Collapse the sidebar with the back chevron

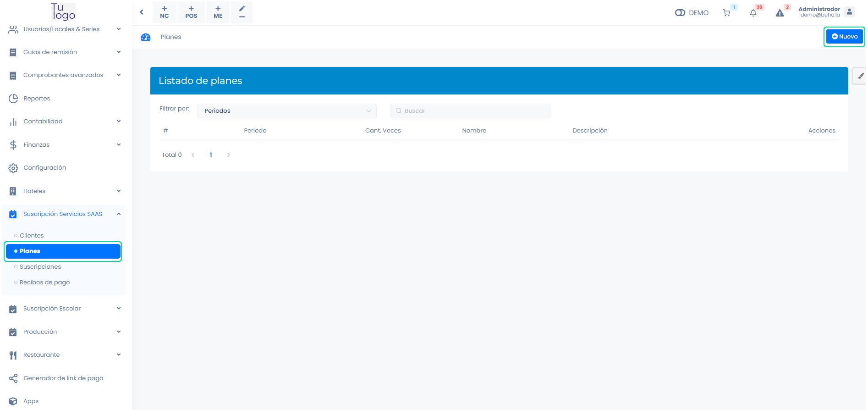(x=142, y=12)
